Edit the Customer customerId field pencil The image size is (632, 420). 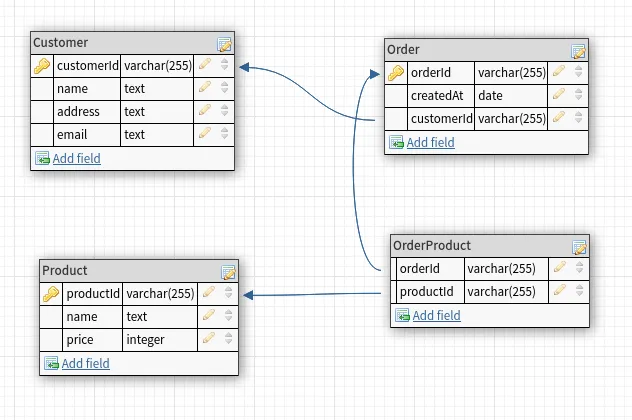205,64
